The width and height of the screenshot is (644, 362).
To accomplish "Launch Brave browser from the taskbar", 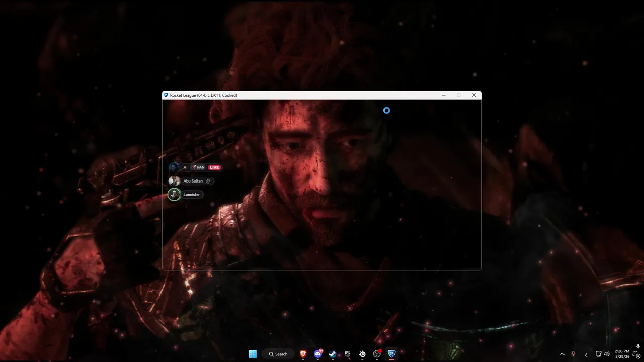I will (x=303, y=354).
